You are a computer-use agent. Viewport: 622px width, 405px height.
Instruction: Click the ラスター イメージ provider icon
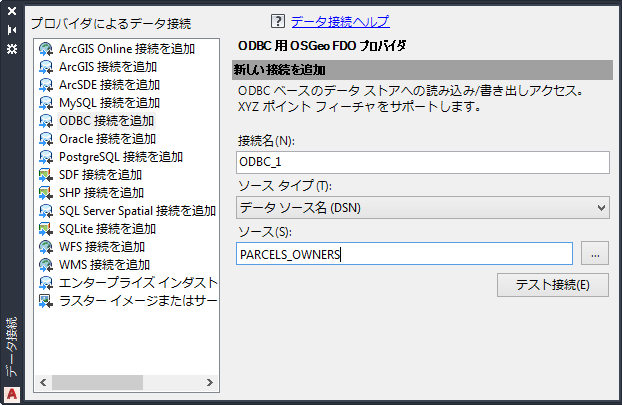tap(46, 301)
